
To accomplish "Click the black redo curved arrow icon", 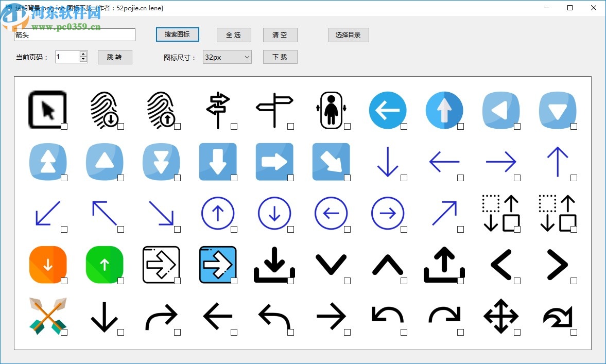I will coord(444,316).
